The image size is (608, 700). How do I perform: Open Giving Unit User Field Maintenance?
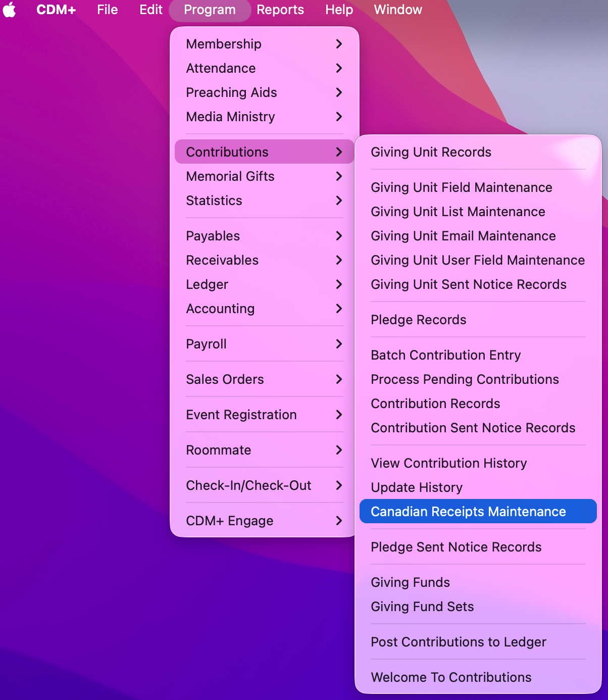pyautogui.click(x=478, y=260)
